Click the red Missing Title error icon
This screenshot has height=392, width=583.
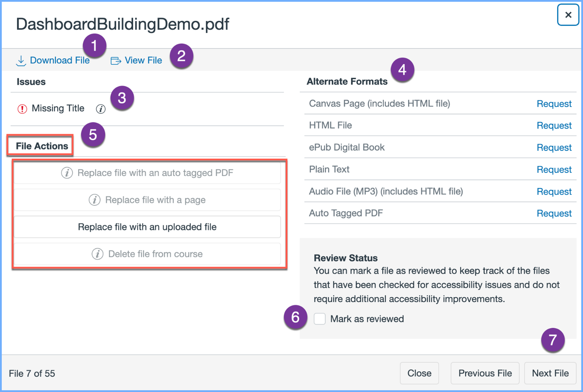tap(22, 109)
